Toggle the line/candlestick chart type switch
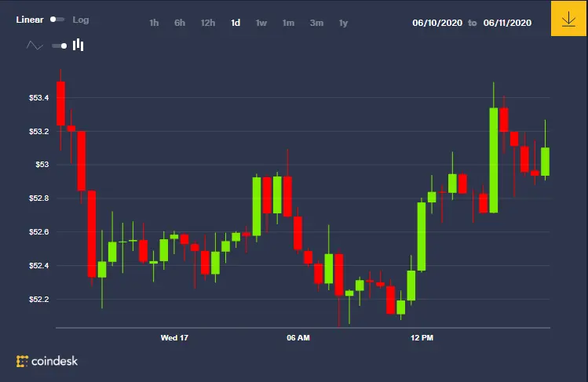Image resolution: width=588 pixels, height=382 pixels. point(59,45)
